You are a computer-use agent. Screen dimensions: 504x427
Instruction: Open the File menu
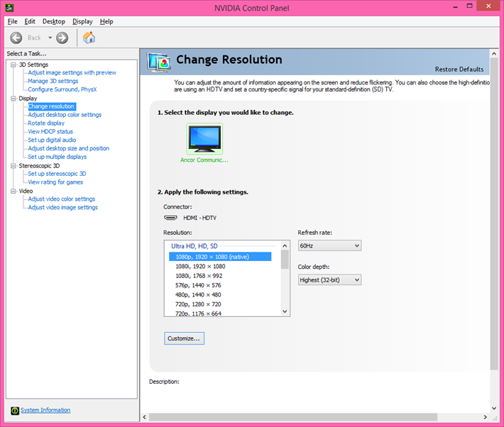[x=13, y=21]
